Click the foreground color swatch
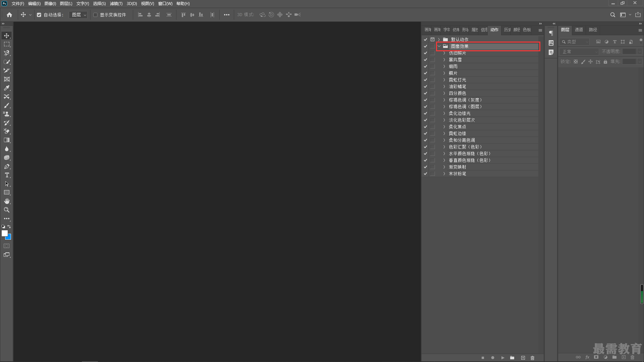The width and height of the screenshot is (644, 362). 4,233
